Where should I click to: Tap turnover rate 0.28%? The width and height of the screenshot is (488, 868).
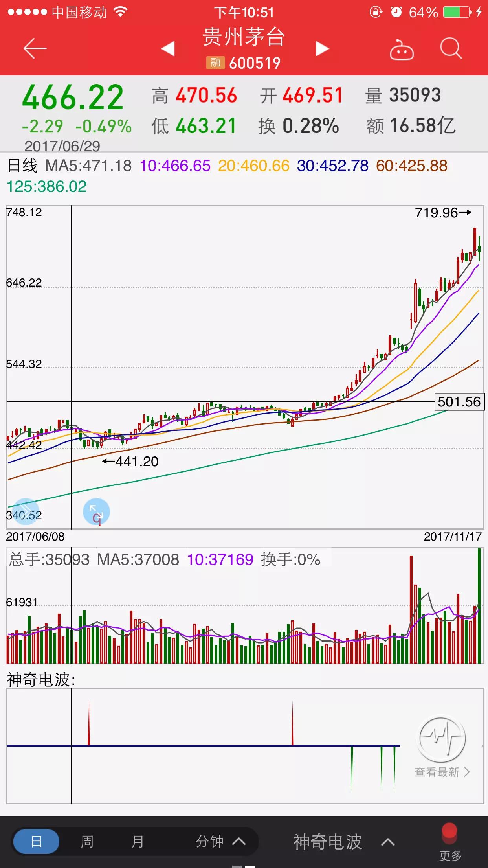click(311, 126)
